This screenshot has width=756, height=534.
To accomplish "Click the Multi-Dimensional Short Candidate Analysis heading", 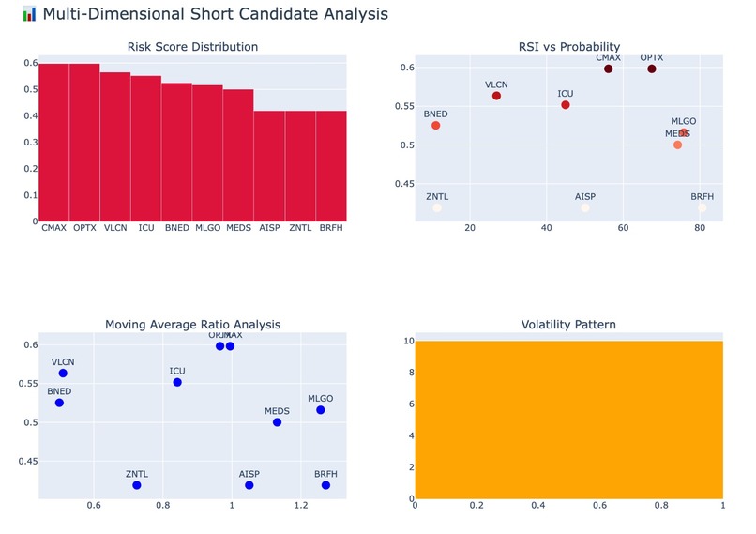I will 216,14.
